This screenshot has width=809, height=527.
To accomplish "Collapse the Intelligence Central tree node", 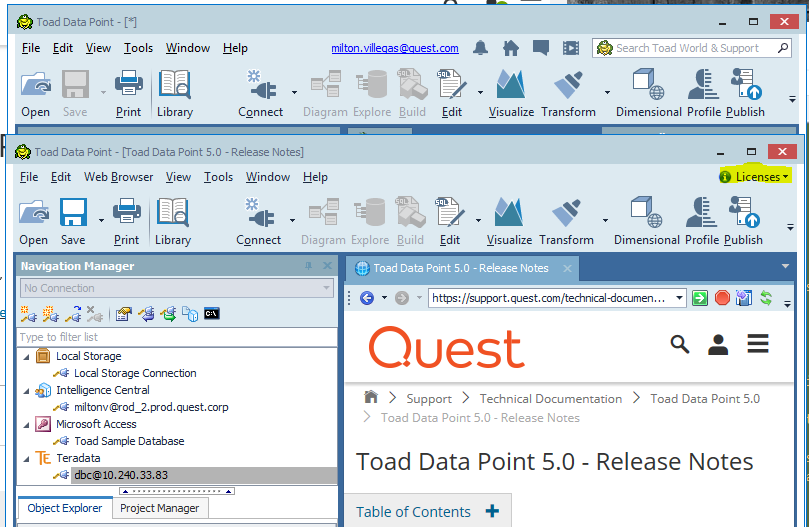I will (26, 391).
